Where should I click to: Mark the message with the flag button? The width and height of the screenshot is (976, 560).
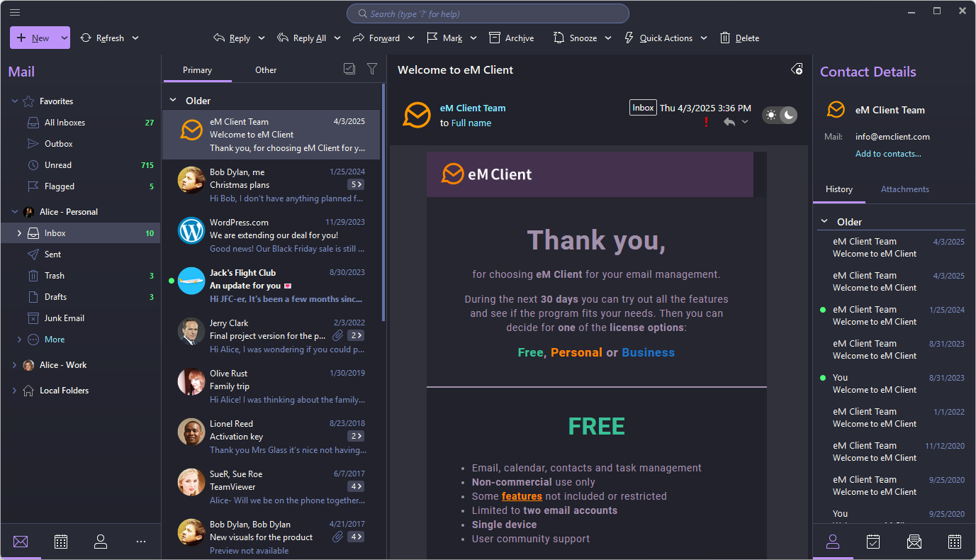tap(444, 38)
